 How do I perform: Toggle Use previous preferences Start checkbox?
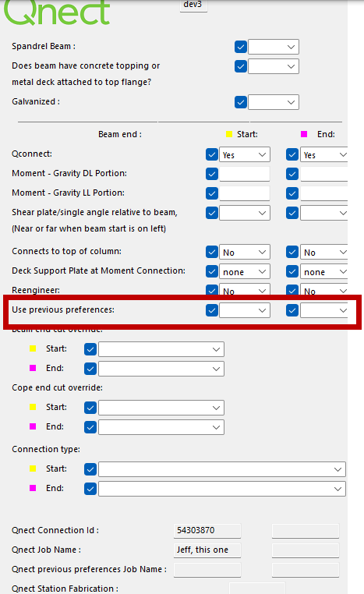point(212,310)
